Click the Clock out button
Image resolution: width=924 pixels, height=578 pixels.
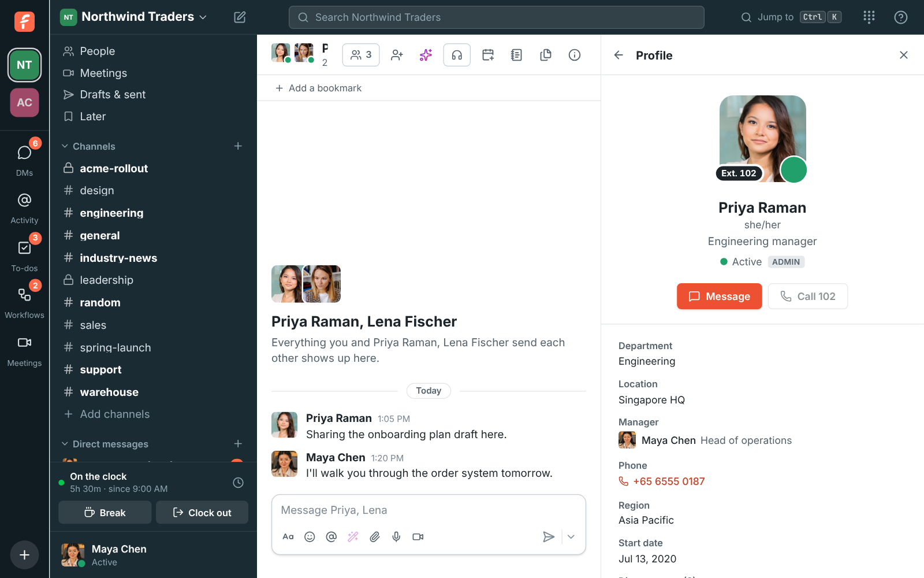[202, 513]
